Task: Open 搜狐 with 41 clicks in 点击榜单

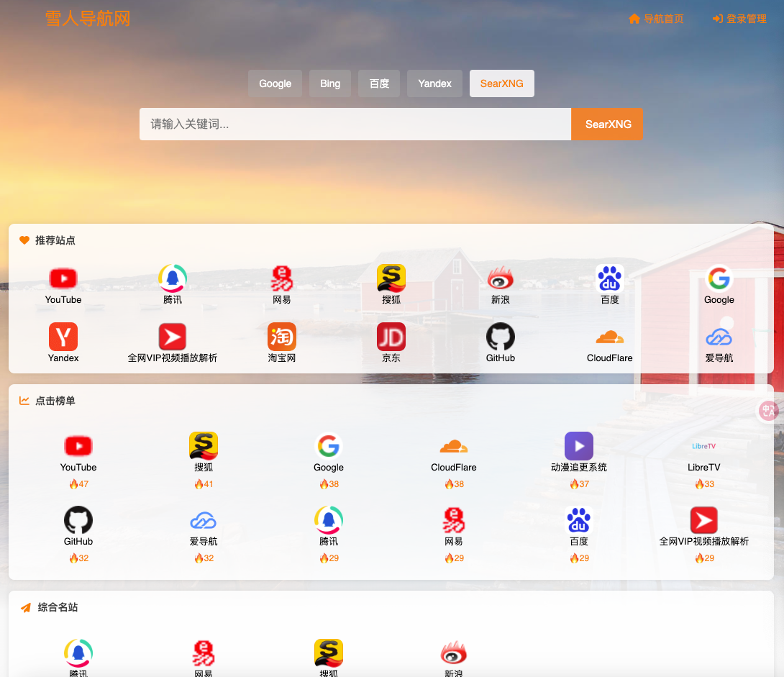Action: (x=204, y=446)
